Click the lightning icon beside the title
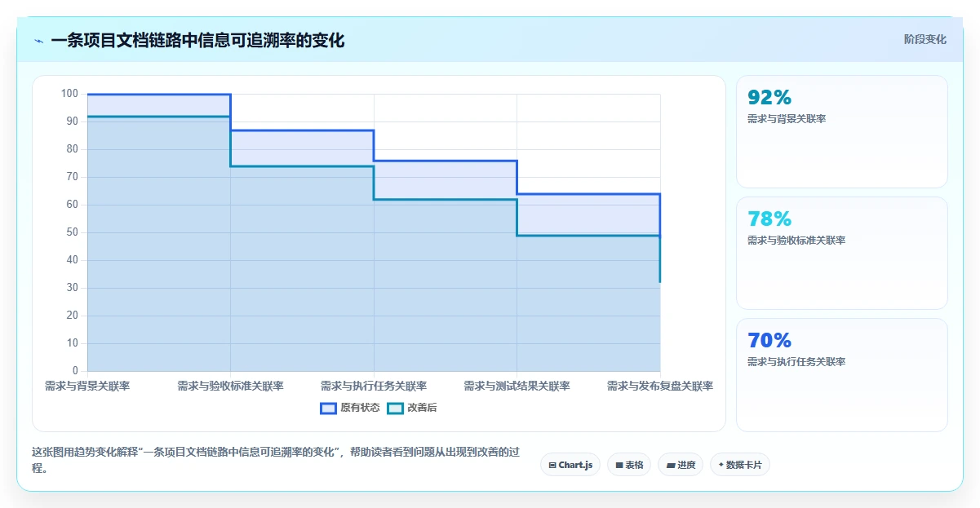The width and height of the screenshot is (980, 508). (38, 40)
